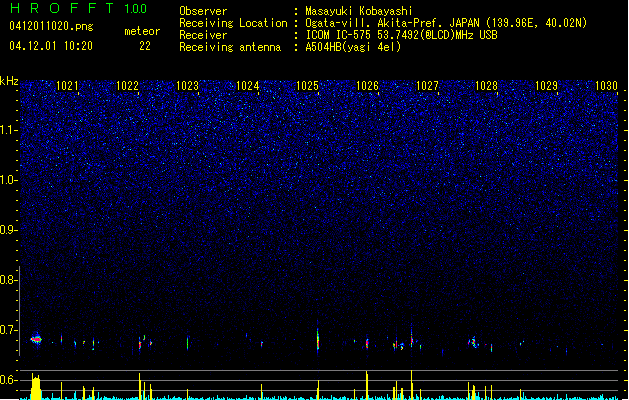This screenshot has width=629, height=400.
Task: Click the 0.8 kHz frequency label
Action: point(8,280)
